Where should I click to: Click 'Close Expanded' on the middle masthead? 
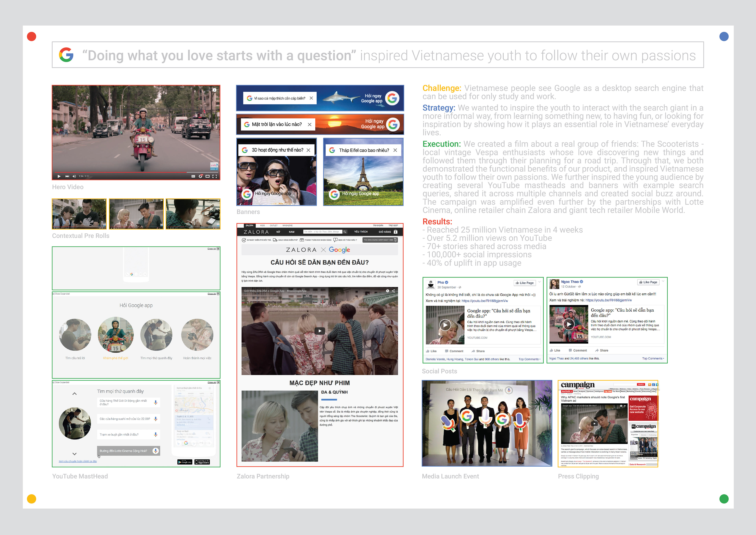coord(61,294)
